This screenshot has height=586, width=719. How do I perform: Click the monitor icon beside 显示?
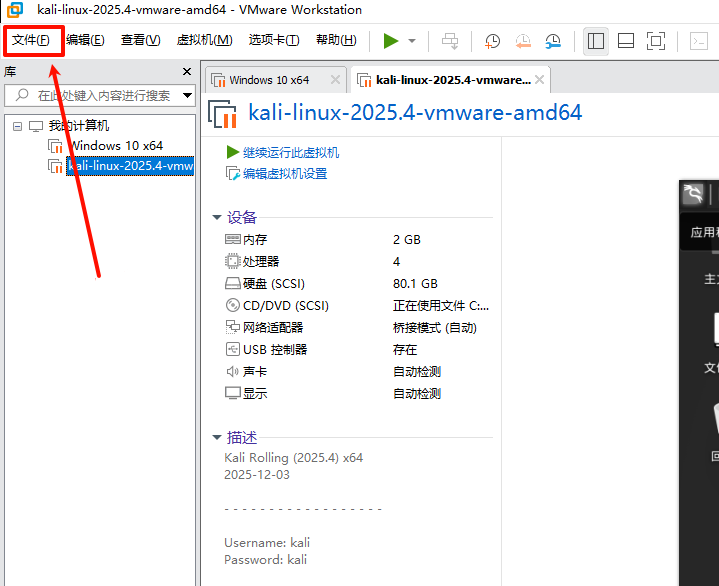pyautogui.click(x=232, y=393)
